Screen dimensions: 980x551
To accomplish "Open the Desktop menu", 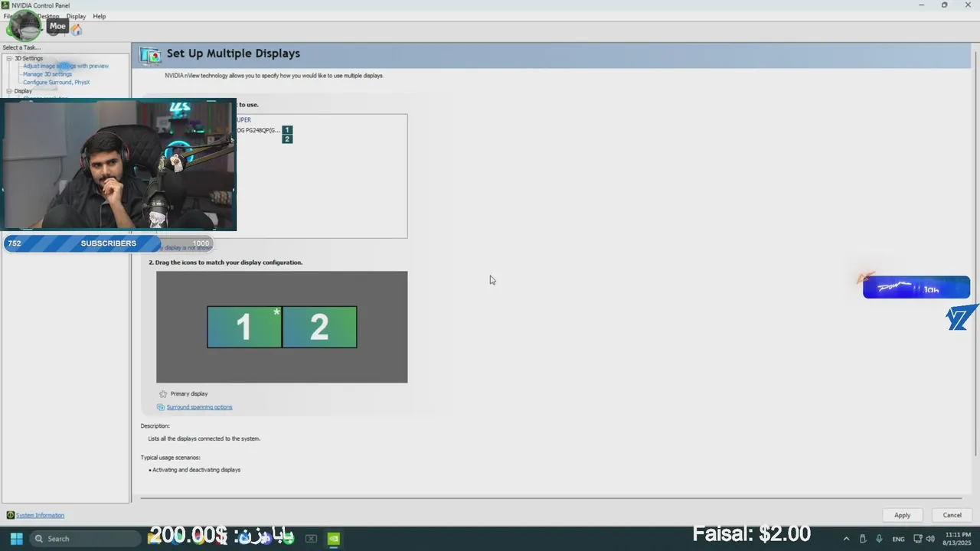I will coord(48,16).
